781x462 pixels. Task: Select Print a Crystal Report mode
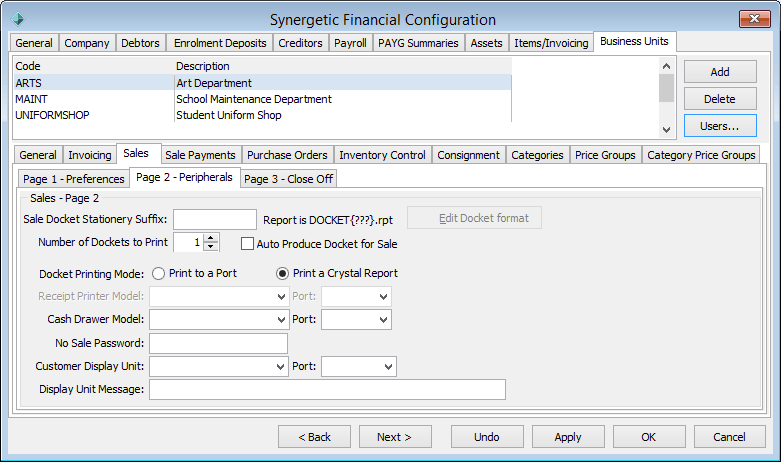282,273
